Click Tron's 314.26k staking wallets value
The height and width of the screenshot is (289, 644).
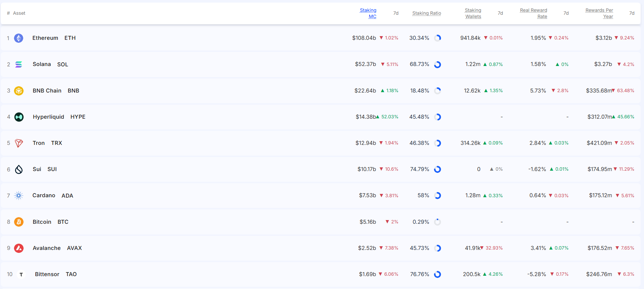click(470, 143)
